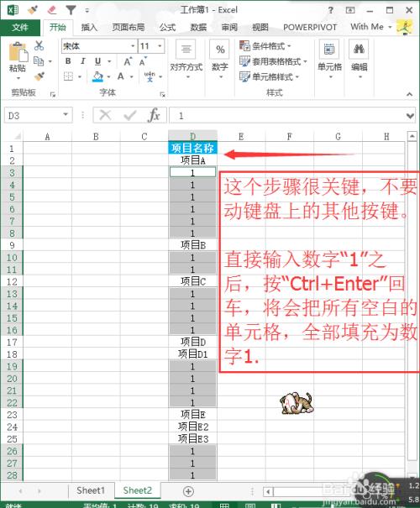
Task: Toggle Underline formatting
Action: [98, 61]
